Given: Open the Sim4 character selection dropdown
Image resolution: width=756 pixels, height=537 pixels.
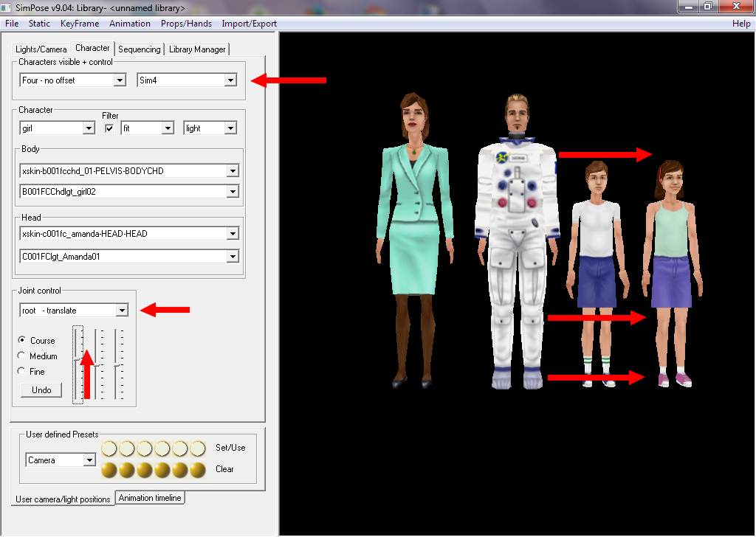Looking at the screenshot, I should (230, 80).
